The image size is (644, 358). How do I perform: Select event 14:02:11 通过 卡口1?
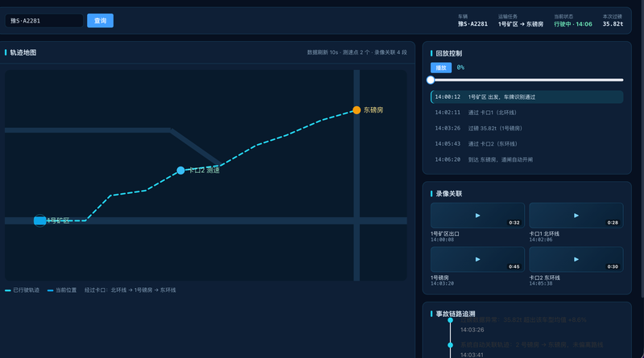tap(527, 113)
